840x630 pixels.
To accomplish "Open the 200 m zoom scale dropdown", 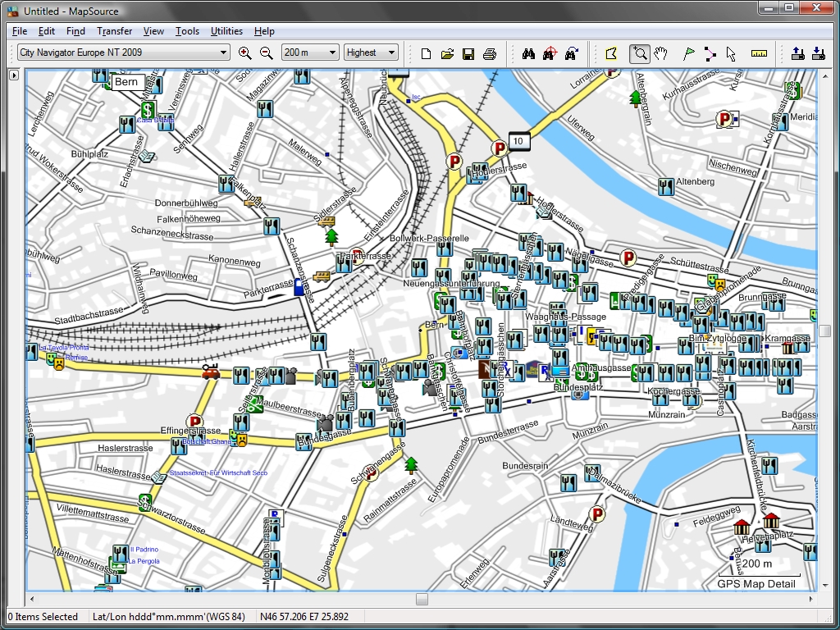I will (x=310, y=52).
